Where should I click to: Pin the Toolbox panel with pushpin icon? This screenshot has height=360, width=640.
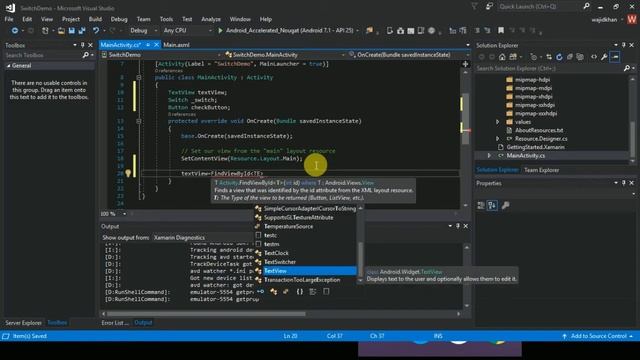tap(82, 45)
